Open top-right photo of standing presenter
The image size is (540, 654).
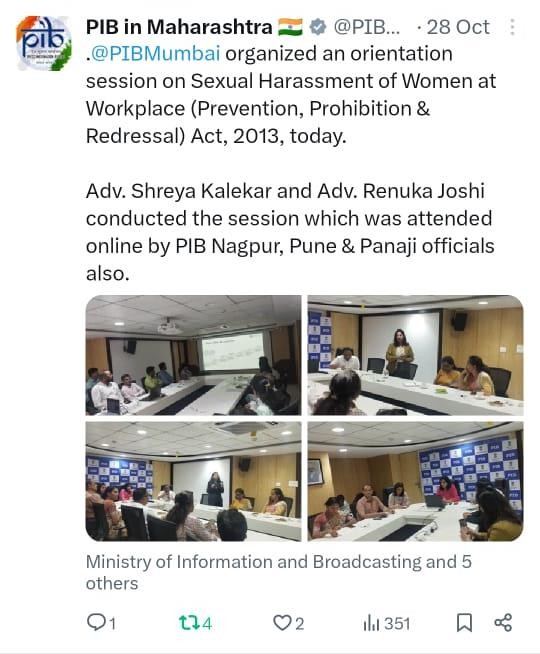click(415, 355)
